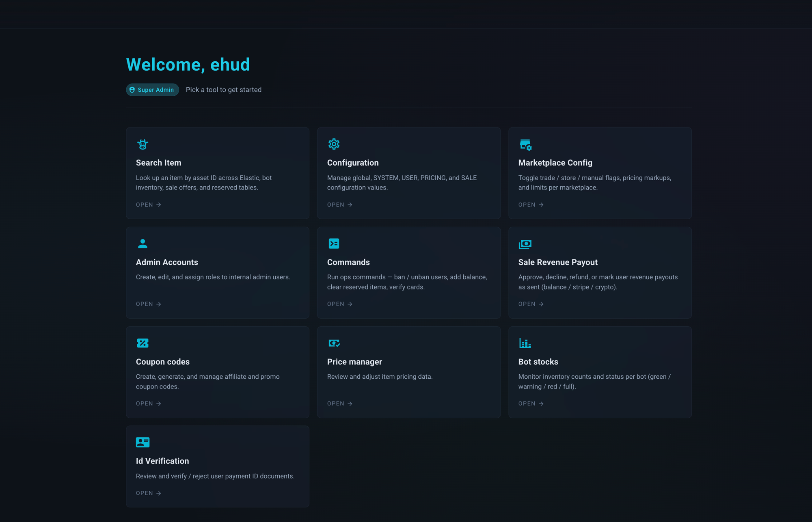This screenshot has height=522, width=812.
Task: Click the discount ticket icon on Coupon codes
Action: pyautogui.click(x=143, y=343)
